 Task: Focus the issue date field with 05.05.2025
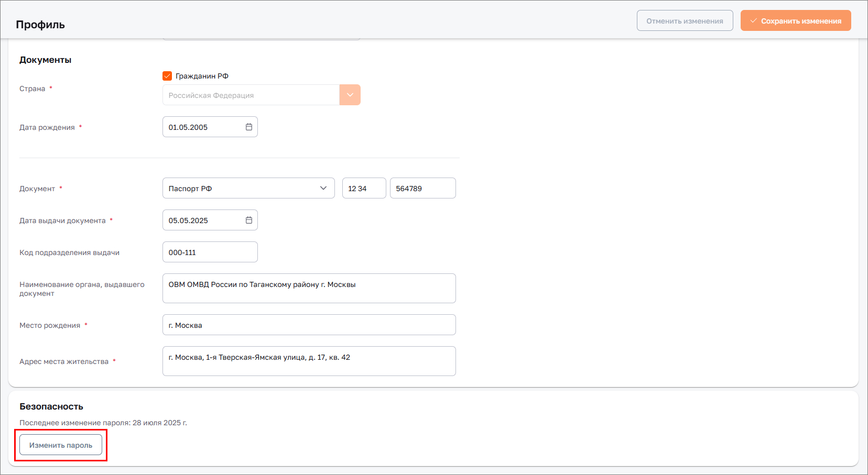(204, 220)
